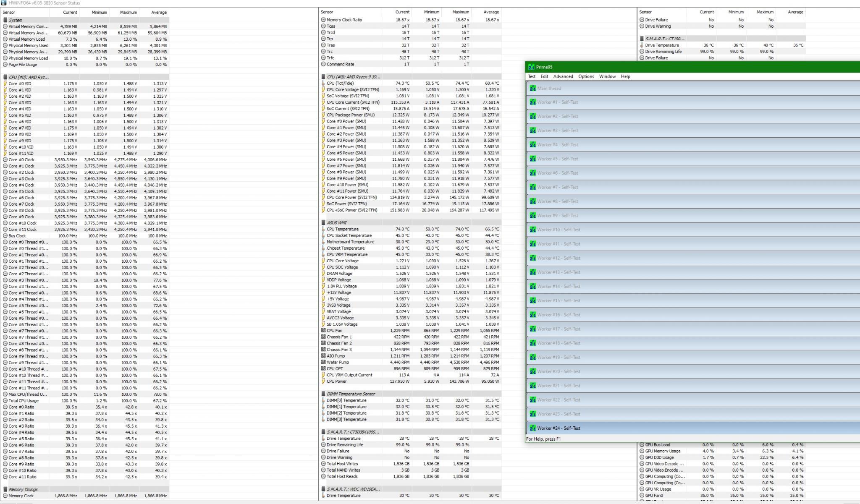Click the CPU Fan sensor fan icon

[323, 331]
